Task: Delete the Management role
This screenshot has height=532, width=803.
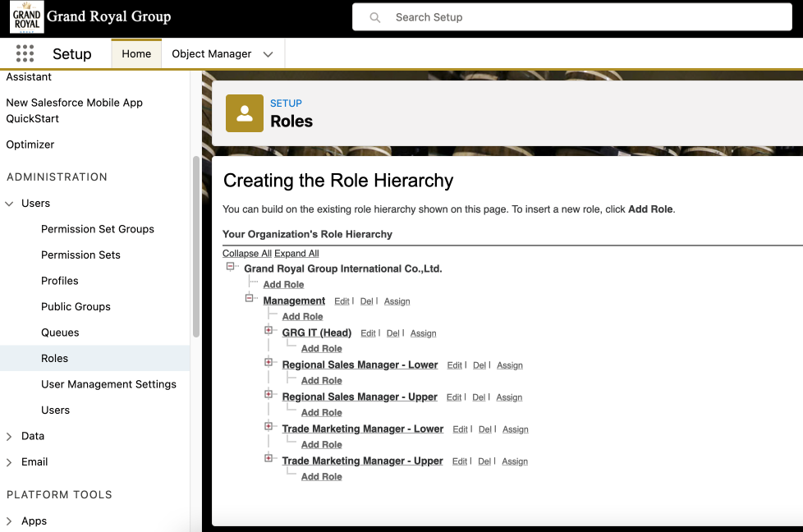Action: [367, 301]
